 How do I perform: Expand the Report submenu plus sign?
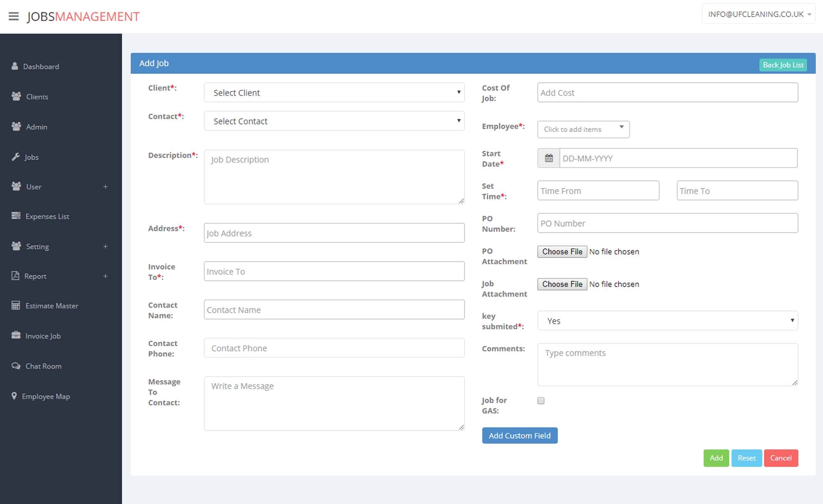[105, 276]
